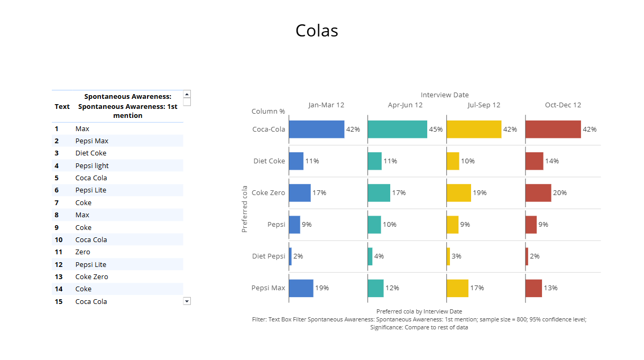Click the Text column header in the table
Viewport: 644px width, 360px height.
[x=62, y=107]
